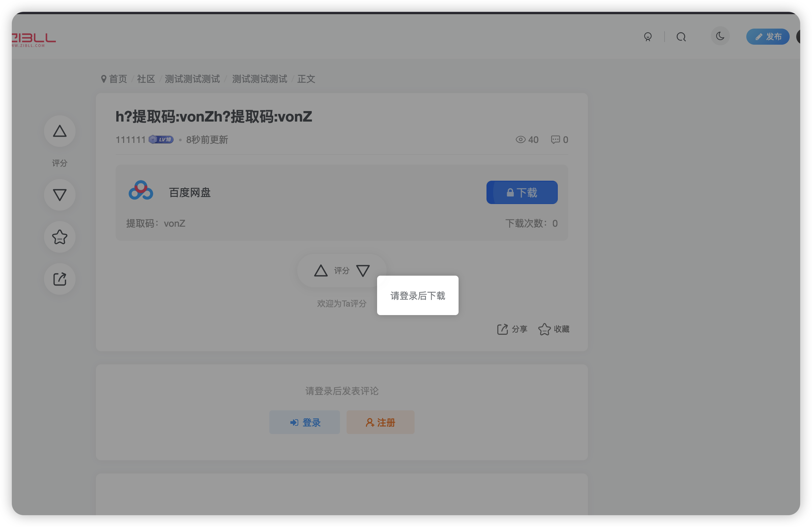Viewport: 812px width, 527px height.
Task: Click the 登录 login button
Action: pos(304,422)
